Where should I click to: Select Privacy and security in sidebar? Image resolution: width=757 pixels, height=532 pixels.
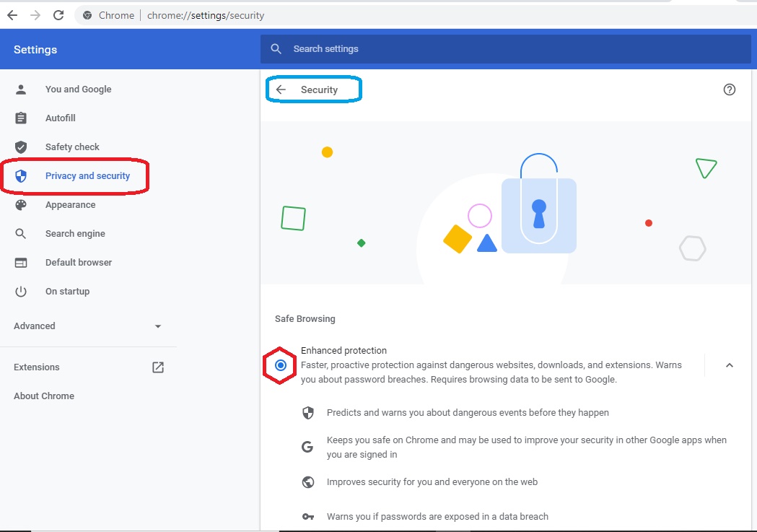pos(87,175)
